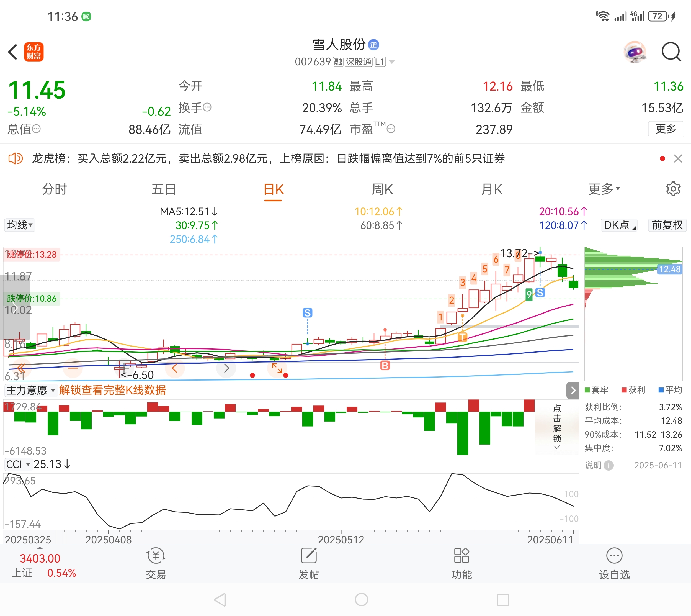Switch to the 五日 tab
The height and width of the screenshot is (616, 691).
click(x=163, y=189)
